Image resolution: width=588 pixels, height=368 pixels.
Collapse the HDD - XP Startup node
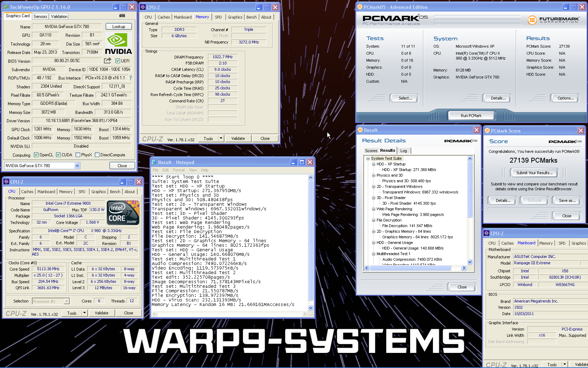[373, 164]
